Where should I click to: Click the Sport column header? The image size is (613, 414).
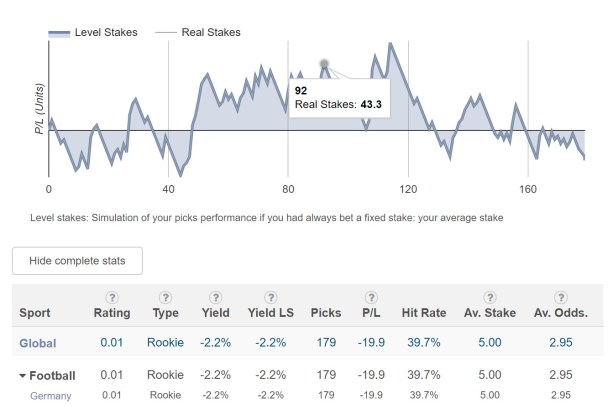pos(35,312)
